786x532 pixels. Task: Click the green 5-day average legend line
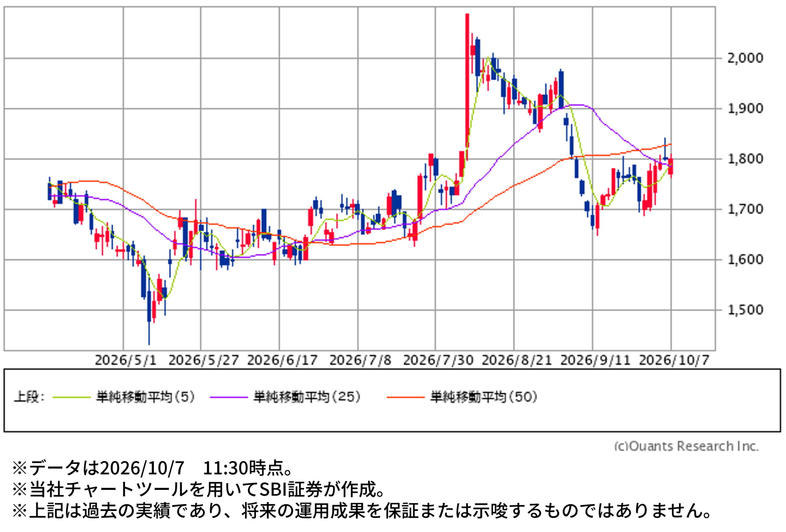click(x=72, y=398)
